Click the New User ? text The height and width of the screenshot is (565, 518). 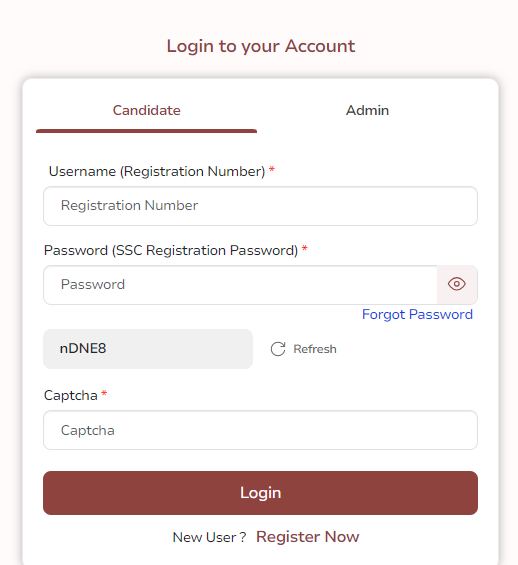[x=209, y=537]
